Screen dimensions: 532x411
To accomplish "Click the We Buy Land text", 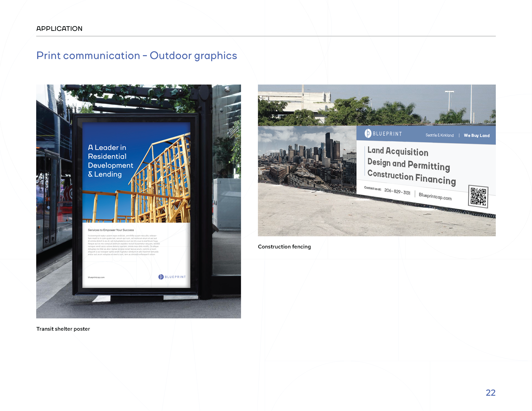I will (476, 135).
